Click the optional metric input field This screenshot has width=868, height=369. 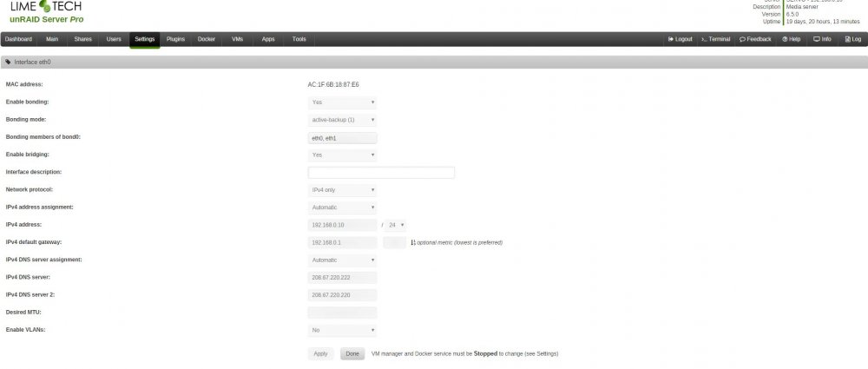(394, 243)
